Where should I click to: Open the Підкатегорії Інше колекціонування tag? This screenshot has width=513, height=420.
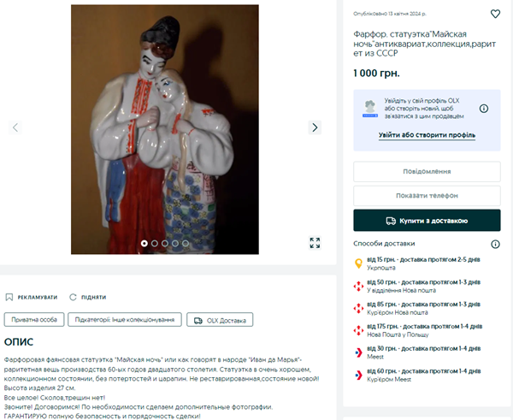coord(125,320)
